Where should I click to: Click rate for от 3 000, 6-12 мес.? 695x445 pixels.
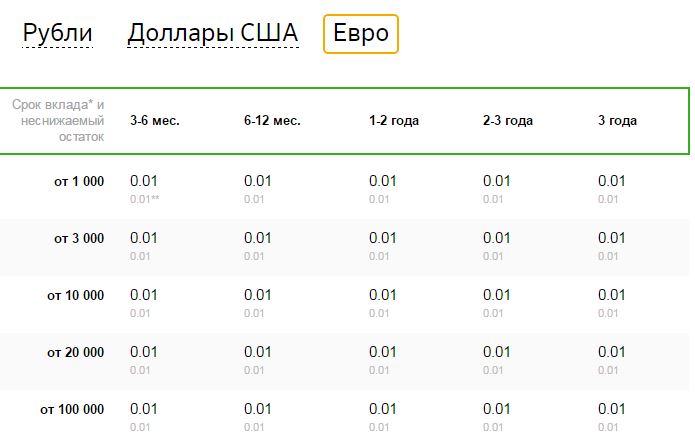[258, 238]
